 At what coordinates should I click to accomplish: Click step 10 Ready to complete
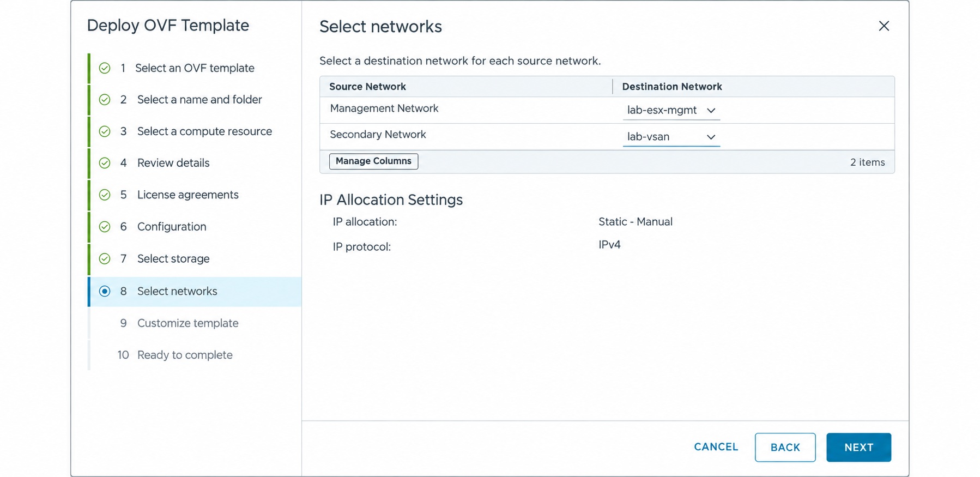[x=195, y=355]
